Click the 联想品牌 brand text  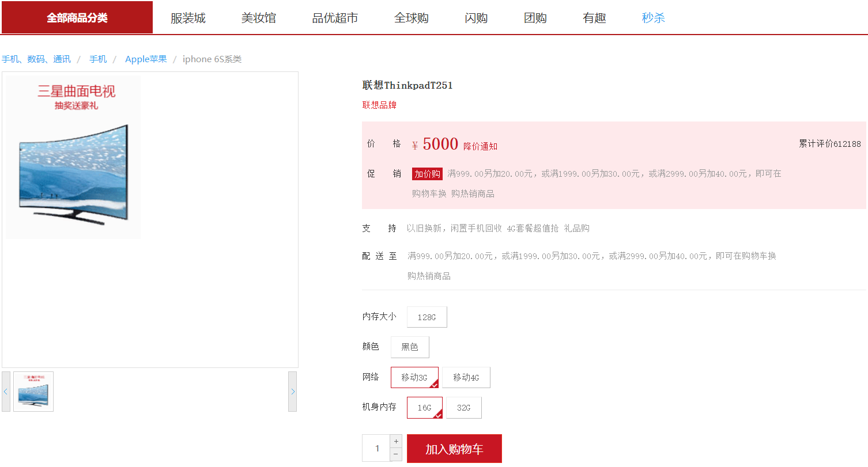pos(379,105)
